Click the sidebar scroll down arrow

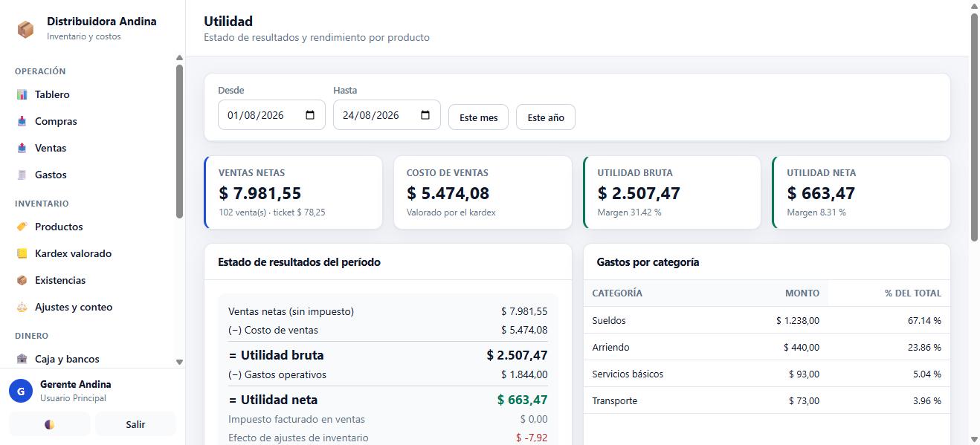(179, 362)
